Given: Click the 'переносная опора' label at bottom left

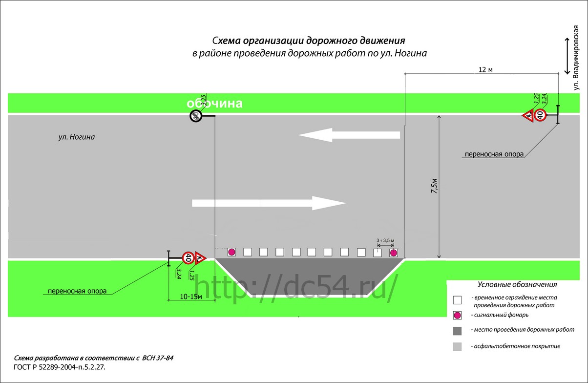Looking at the screenshot, I should 77,291.
